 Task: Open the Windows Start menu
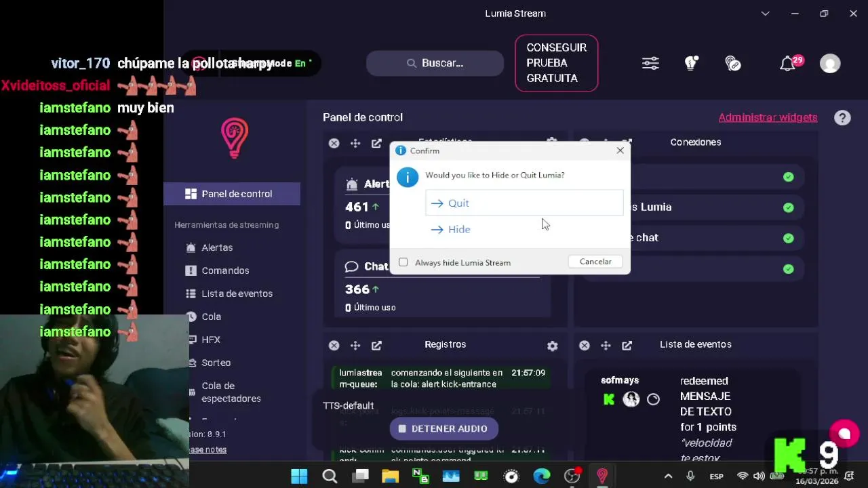[x=299, y=476]
